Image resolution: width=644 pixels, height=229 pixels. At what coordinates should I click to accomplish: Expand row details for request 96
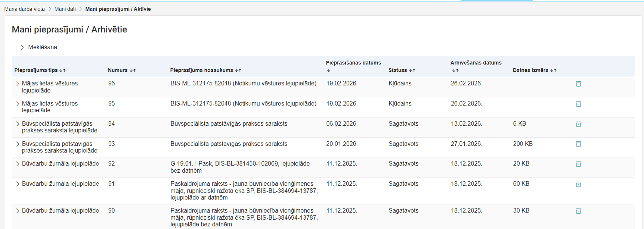coord(18,84)
